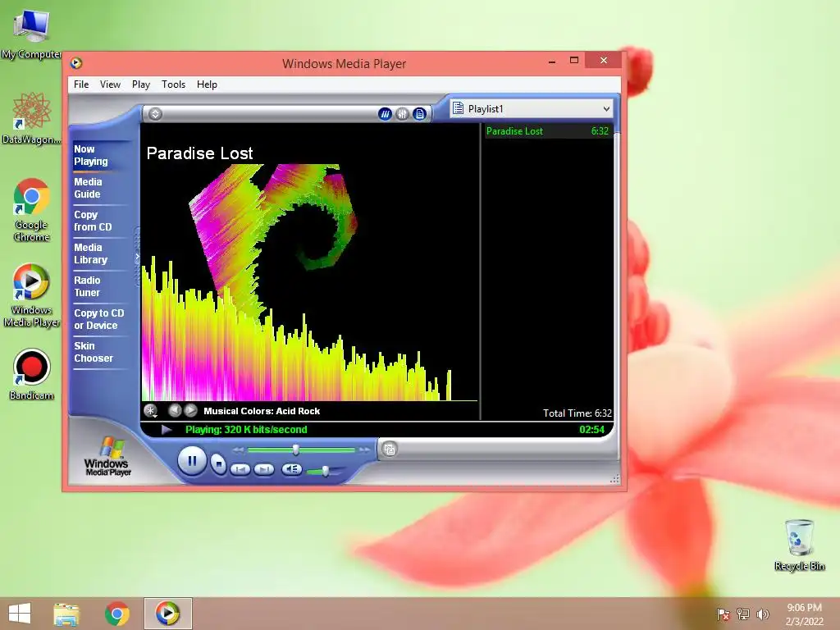Open the File menu
Viewport: 840px width, 630px height.
(81, 84)
